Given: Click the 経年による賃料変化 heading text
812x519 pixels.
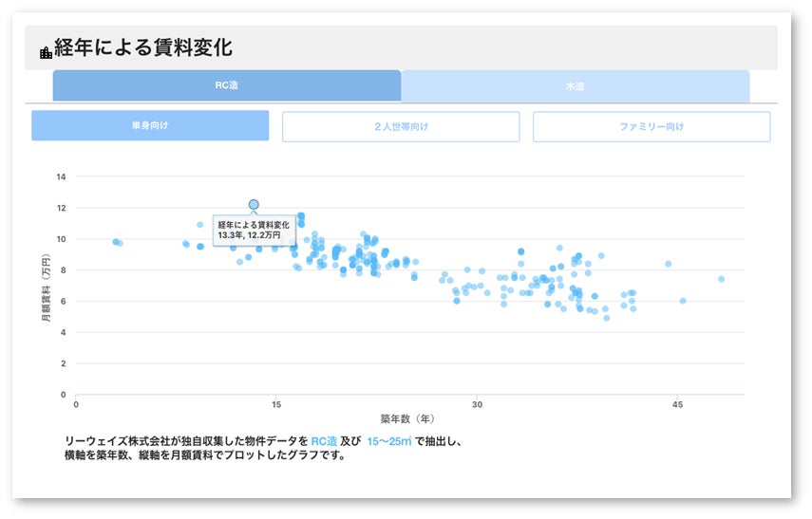Looking at the screenshot, I should click(x=143, y=48).
